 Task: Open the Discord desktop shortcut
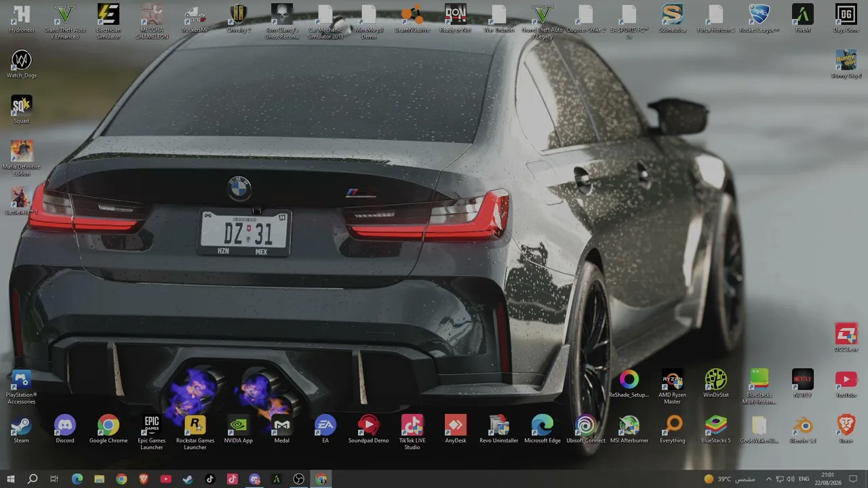click(x=65, y=430)
